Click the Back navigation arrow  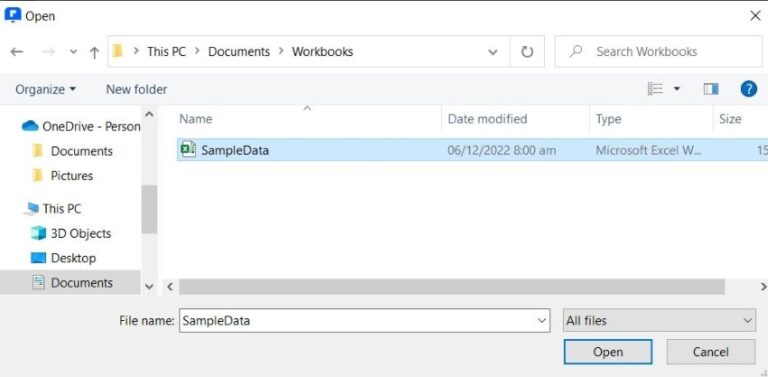[17, 52]
